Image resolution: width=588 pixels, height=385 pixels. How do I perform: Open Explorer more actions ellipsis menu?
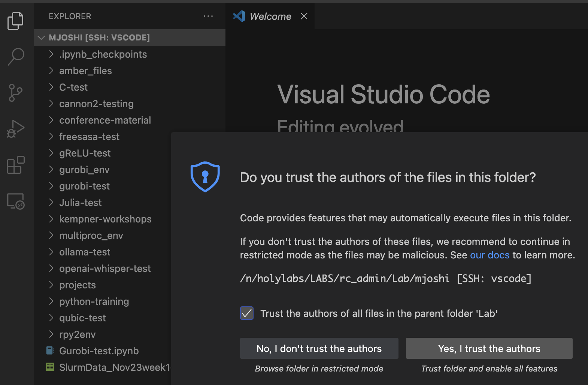208,16
